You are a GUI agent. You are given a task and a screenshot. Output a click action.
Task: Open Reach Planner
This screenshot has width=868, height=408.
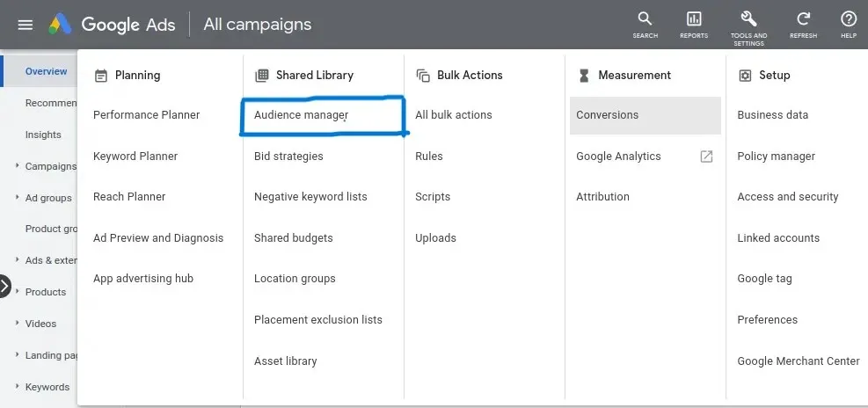click(129, 197)
